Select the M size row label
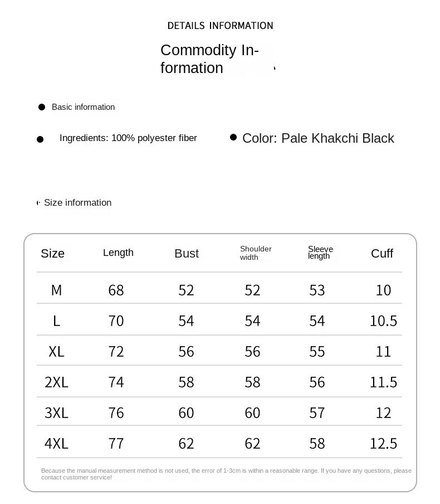 pyautogui.click(x=56, y=290)
